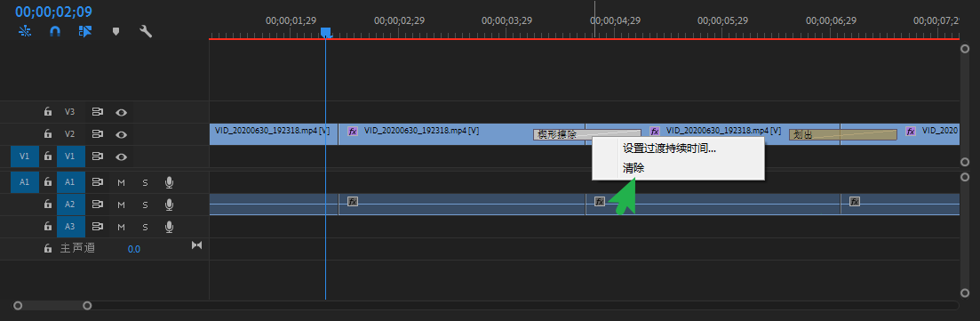Image resolution: width=980 pixels, height=321 pixels.
Task: Select track label V2
Action: (70, 134)
